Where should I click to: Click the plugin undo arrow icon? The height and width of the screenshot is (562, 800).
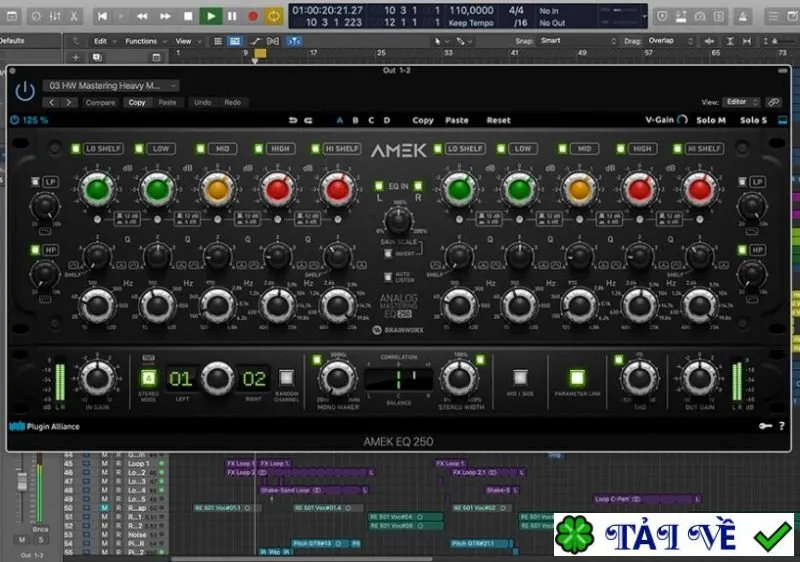coord(293,120)
